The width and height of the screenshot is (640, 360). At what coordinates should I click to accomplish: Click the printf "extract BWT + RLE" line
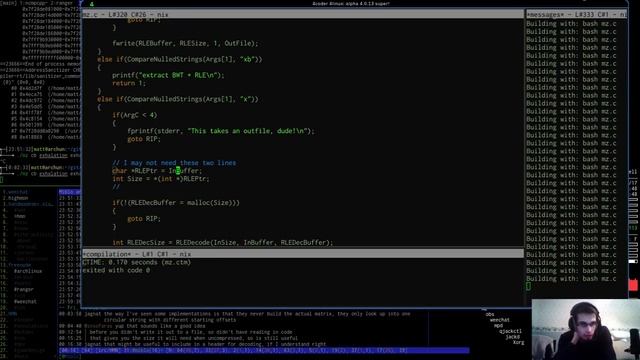(x=168, y=75)
